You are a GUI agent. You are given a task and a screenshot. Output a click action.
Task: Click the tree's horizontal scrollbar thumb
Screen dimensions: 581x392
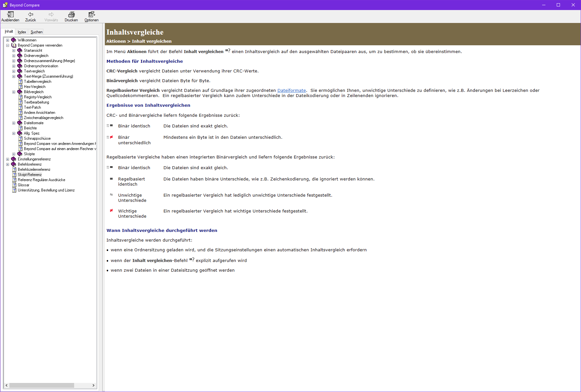(x=41, y=385)
